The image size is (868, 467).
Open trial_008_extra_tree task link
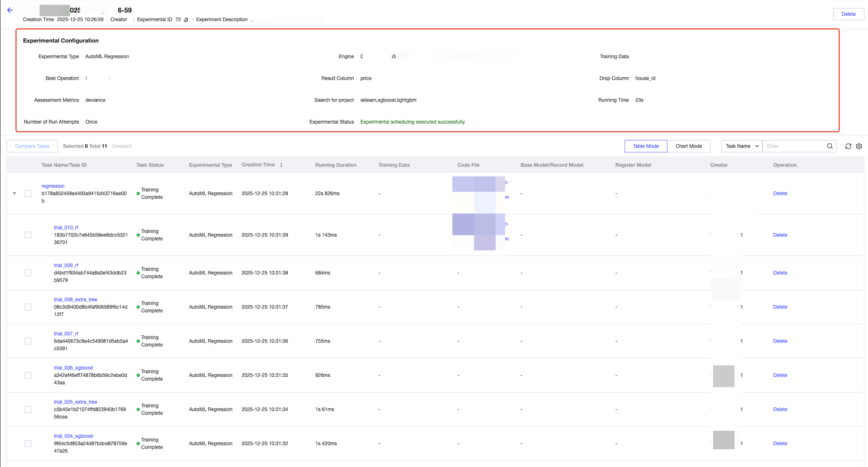point(75,300)
